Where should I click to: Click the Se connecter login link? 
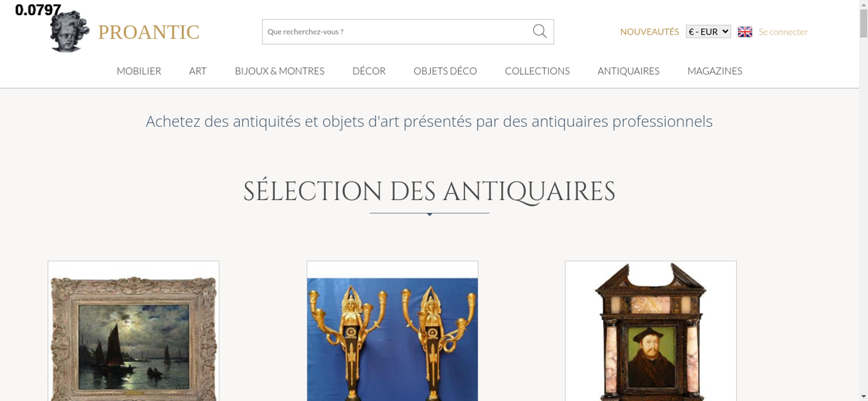pos(783,32)
